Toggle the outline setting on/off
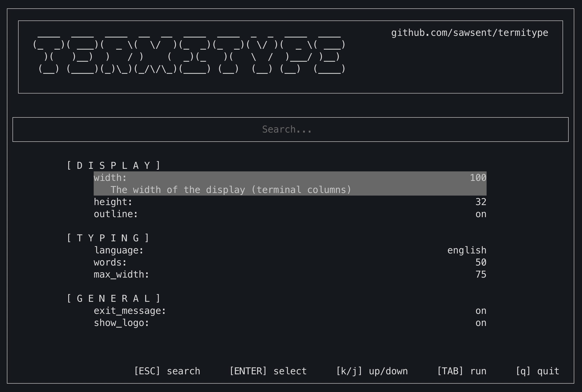 coord(290,214)
